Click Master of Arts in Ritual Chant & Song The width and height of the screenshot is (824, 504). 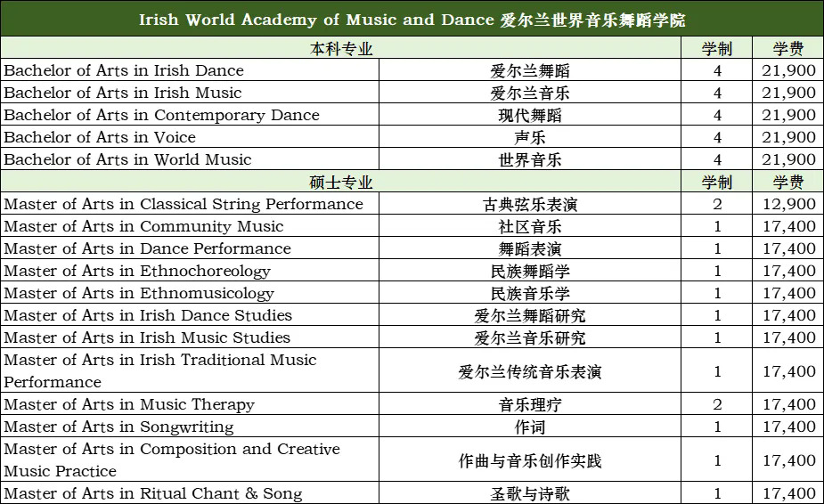(153, 493)
